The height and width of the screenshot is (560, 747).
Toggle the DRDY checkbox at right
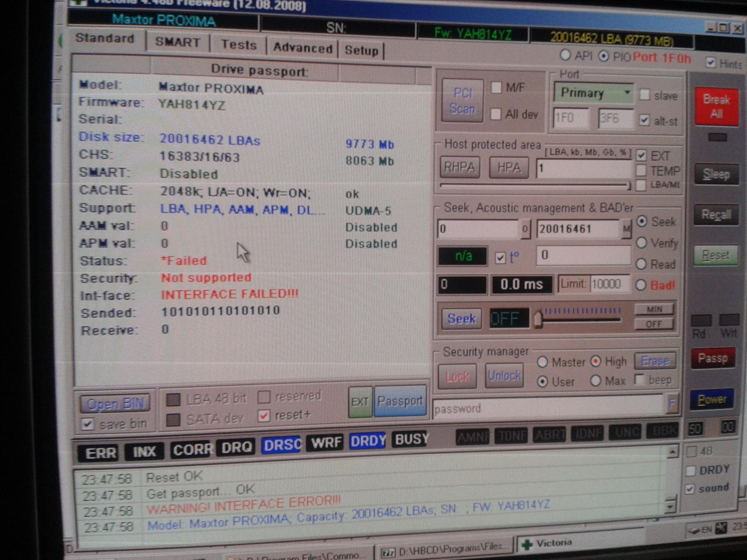pos(691,471)
